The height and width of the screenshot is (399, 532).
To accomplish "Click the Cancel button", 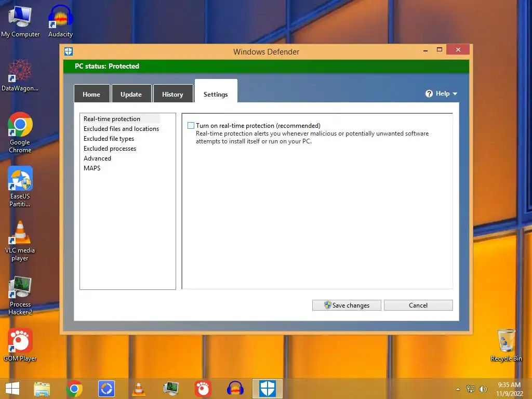I will point(418,305).
